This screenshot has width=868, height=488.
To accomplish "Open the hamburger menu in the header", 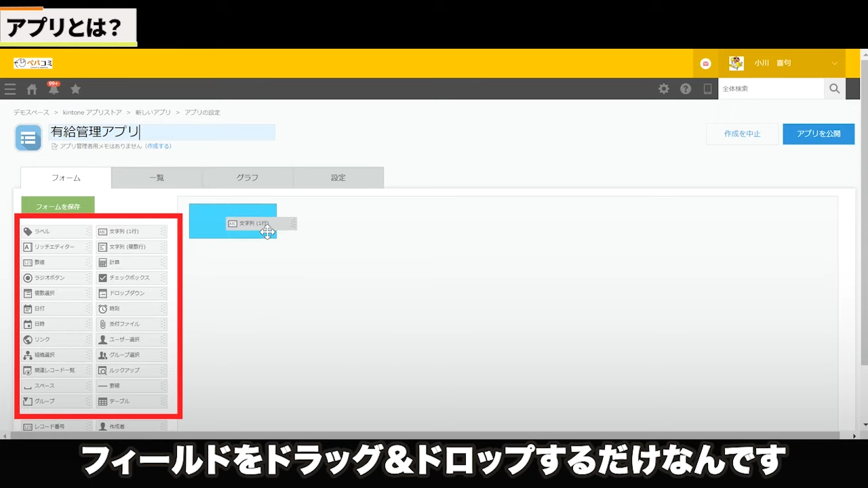I will click(x=9, y=89).
